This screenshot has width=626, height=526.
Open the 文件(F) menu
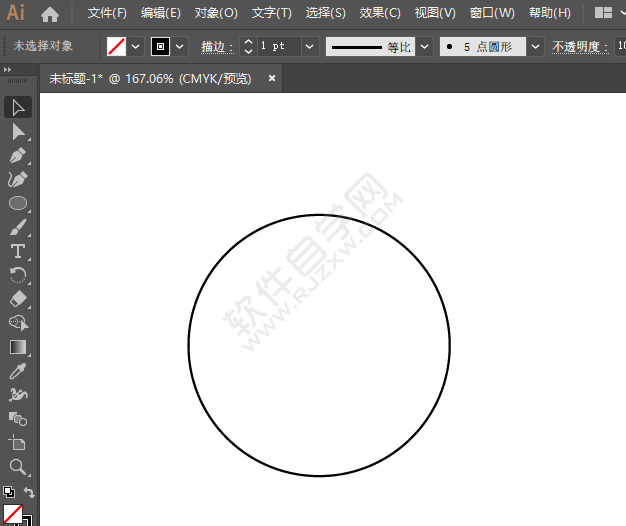[x=107, y=13]
